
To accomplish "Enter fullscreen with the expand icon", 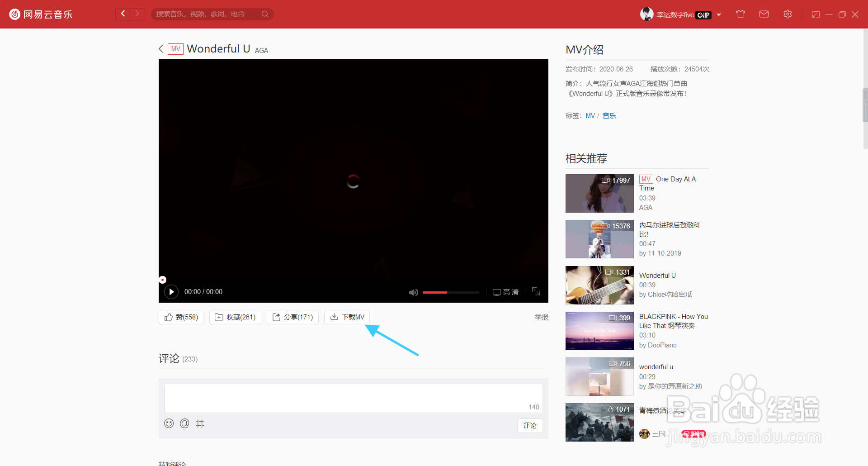I will click(x=536, y=291).
